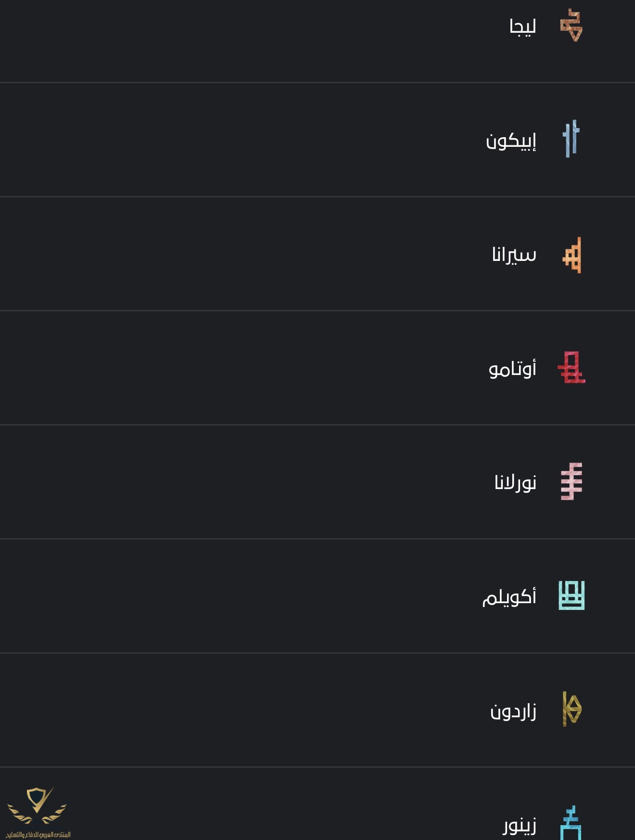Select the زينور text label

pyautogui.click(x=520, y=825)
